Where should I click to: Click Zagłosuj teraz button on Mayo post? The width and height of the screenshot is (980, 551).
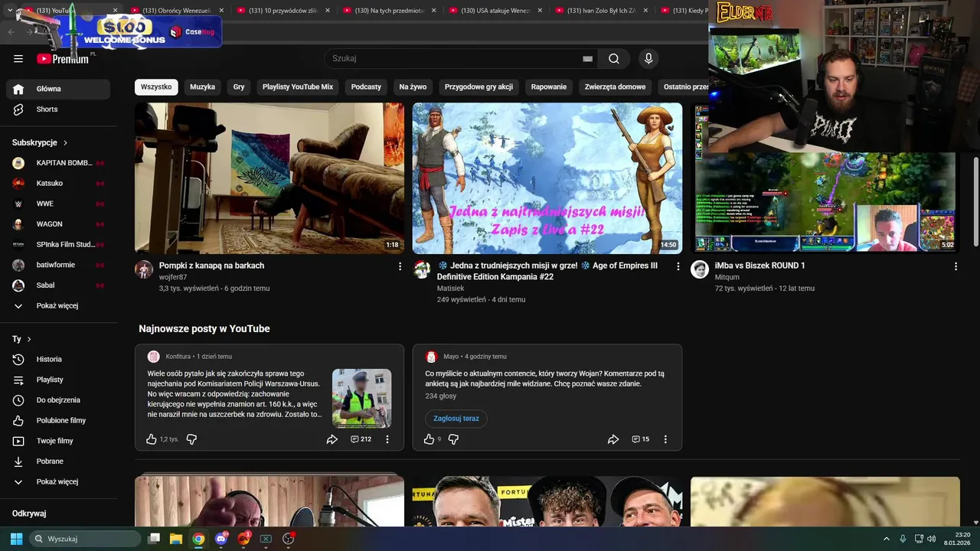pyautogui.click(x=456, y=419)
